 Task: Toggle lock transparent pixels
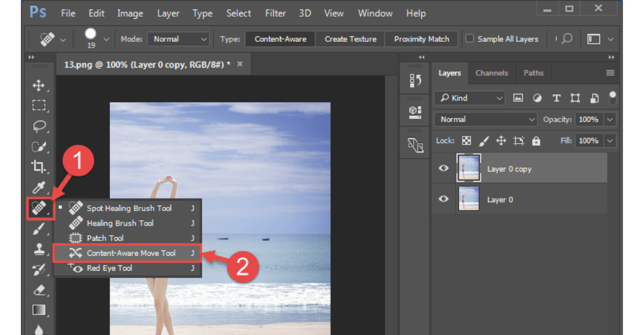click(466, 140)
